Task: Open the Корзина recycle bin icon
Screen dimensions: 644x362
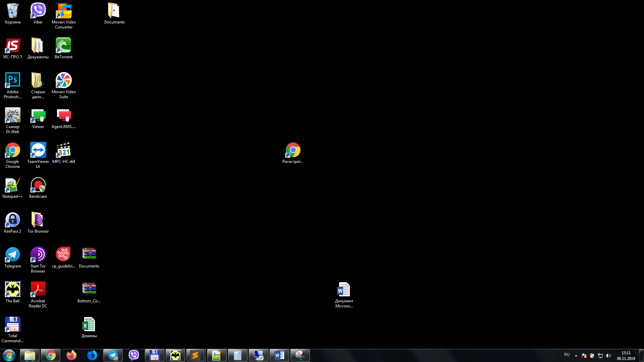Action: click(x=13, y=13)
